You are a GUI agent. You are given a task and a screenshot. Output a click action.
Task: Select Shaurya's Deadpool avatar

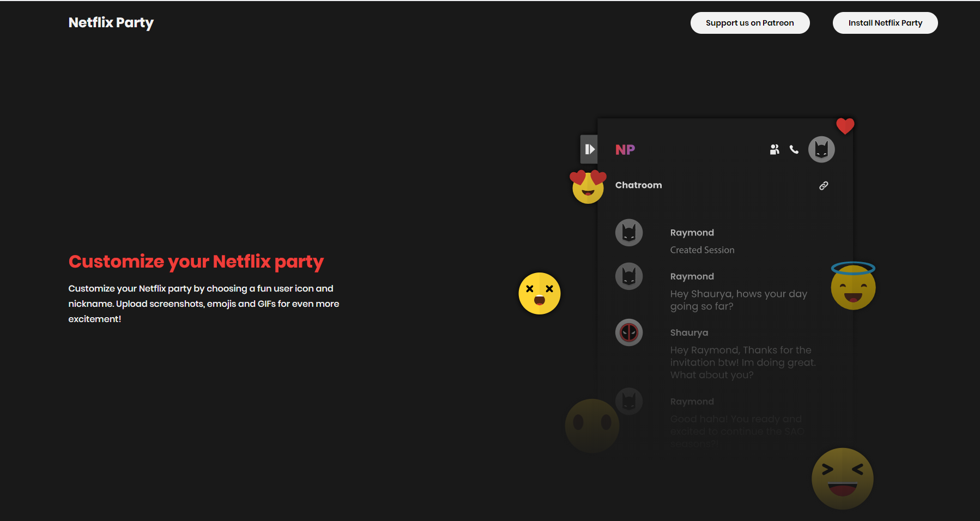point(629,332)
